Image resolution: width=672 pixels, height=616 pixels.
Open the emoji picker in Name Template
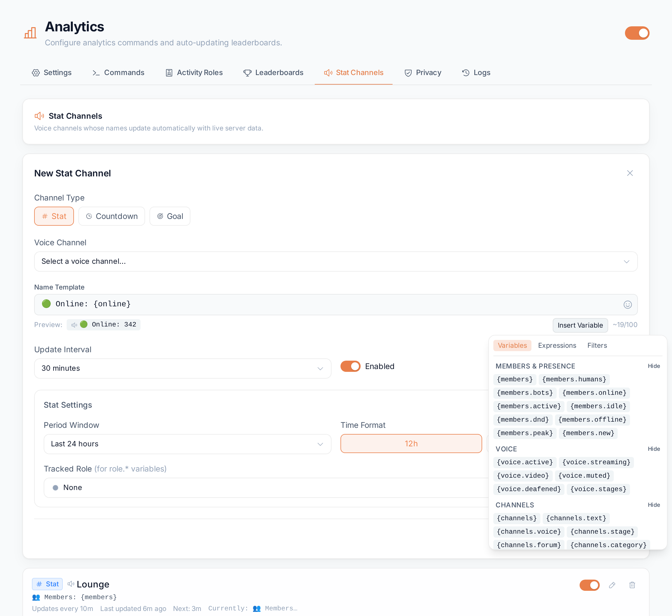(627, 305)
